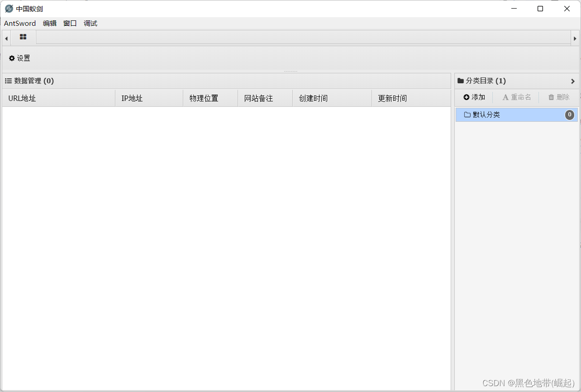Click the 重命名 button
This screenshot has width=581, height=392.
pyautogui.click(x=517, y=97)
